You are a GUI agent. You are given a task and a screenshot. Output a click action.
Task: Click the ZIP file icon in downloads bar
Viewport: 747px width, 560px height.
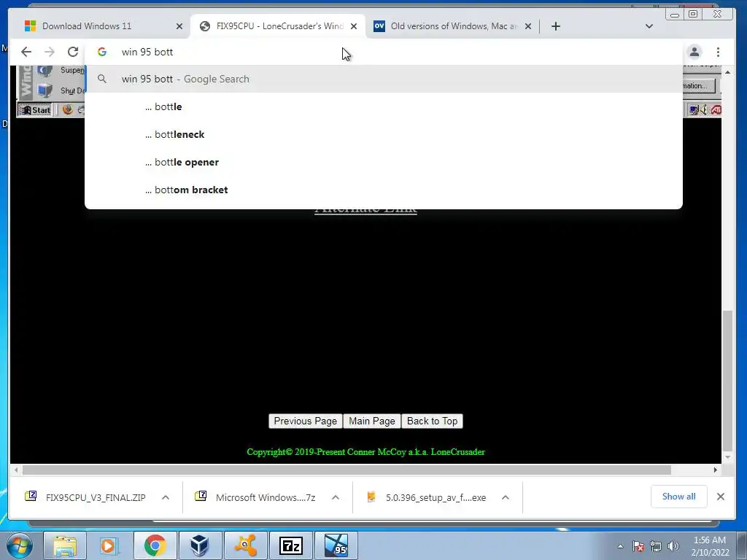31,496
